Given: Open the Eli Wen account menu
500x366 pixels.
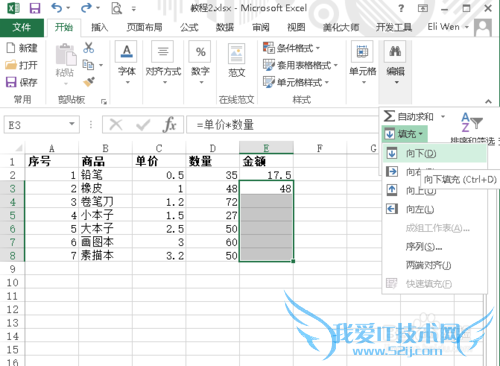Looking at the screenshot, I should 448,27.
